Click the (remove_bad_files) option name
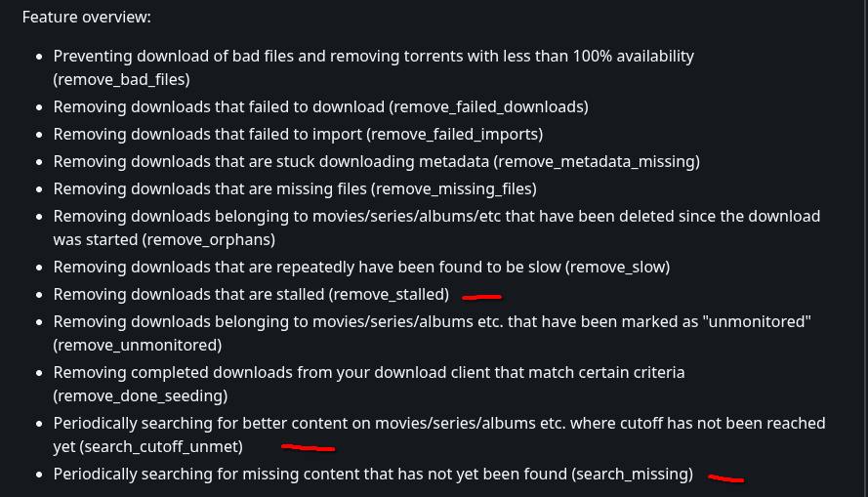868x497 pixels. [121, 79]
